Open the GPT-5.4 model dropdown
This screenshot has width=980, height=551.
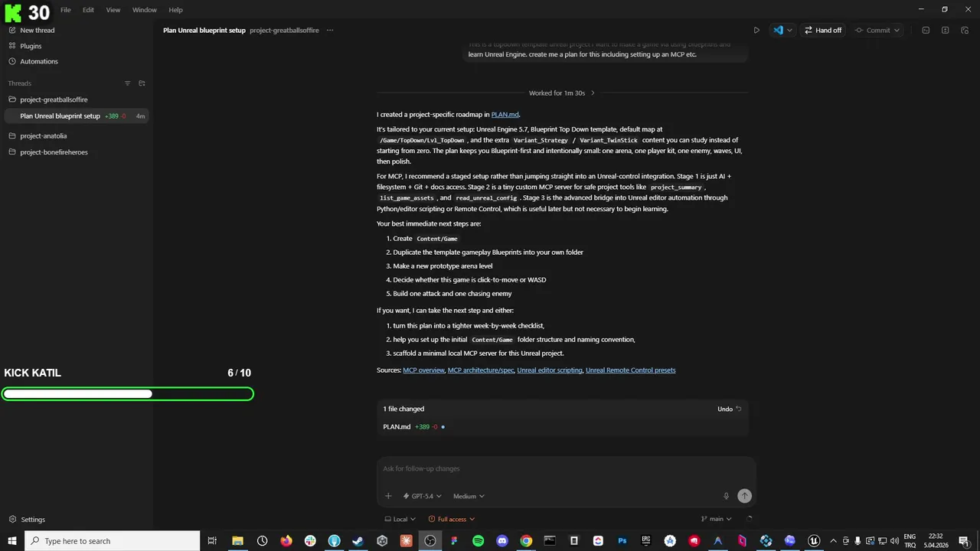pos(423,497)
